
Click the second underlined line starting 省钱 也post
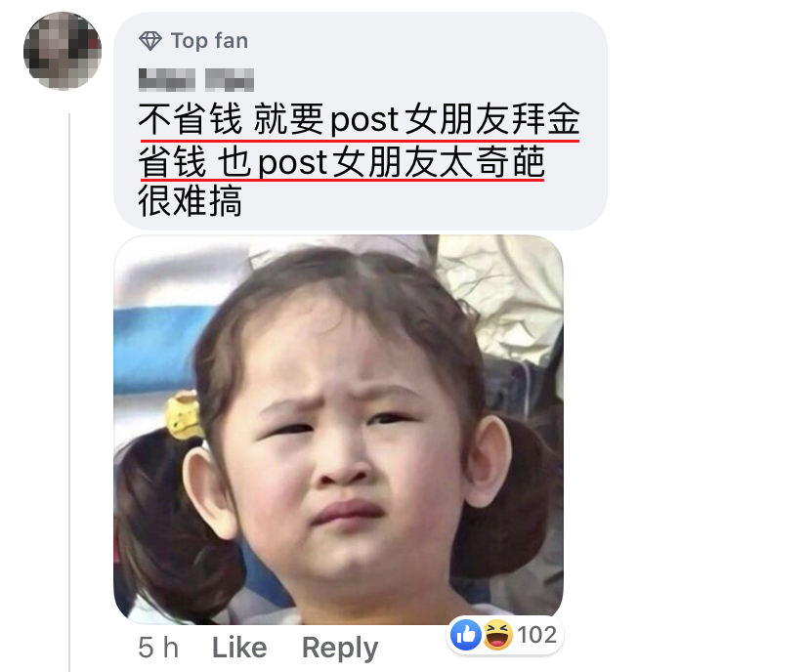click(342, 162)
